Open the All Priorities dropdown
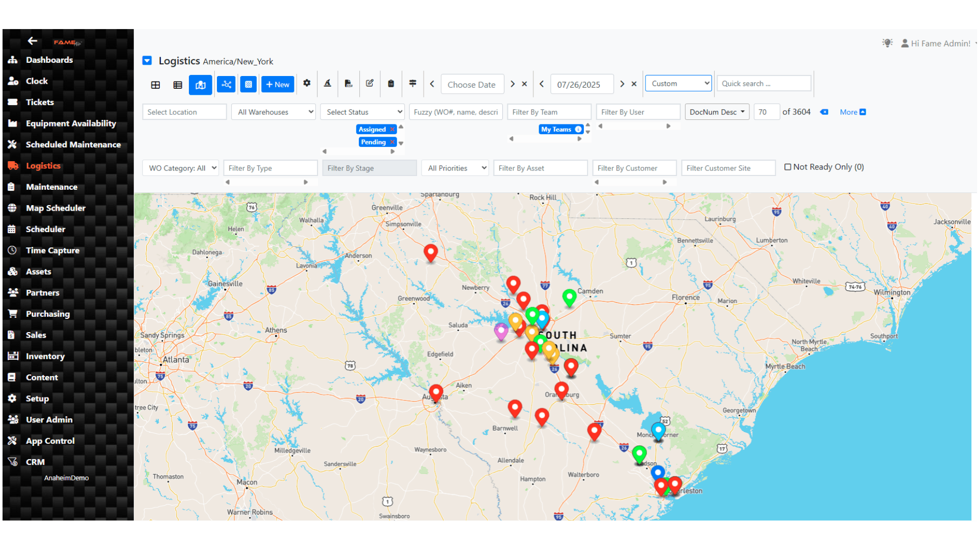This screenshot has height=551, width=980. 455,168
